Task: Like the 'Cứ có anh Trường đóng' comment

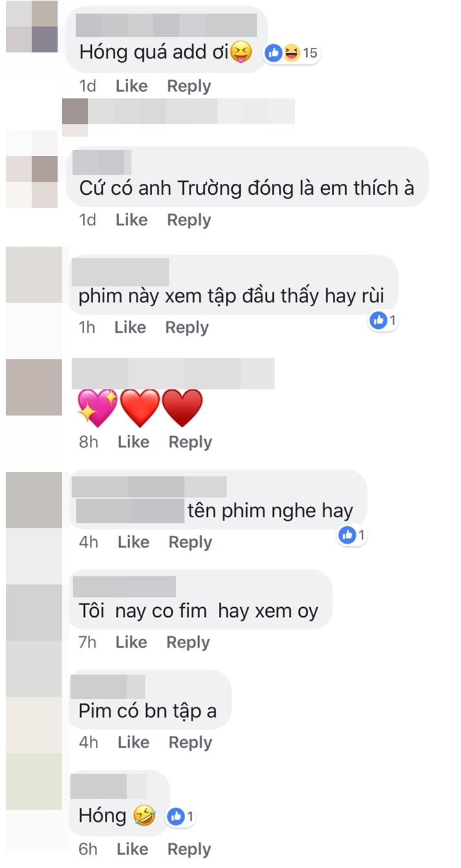Action: pyautogui.click(x=131, y=220)
